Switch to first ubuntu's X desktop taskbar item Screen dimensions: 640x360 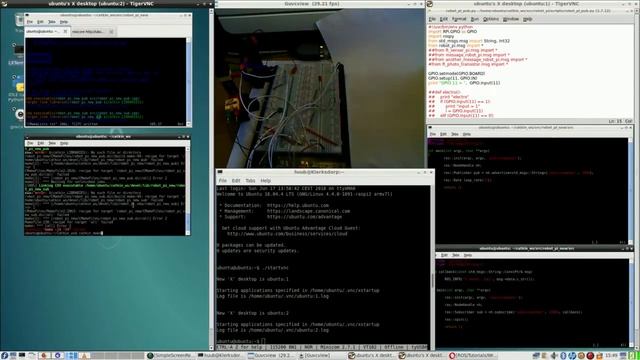click(x=371, y=356)
